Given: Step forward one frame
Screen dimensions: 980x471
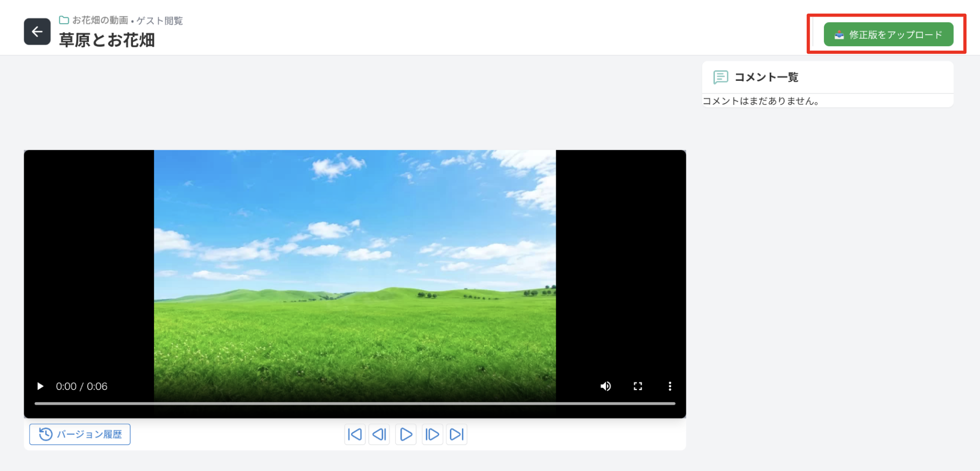Looking at the screenshot, I should [x=432, y=434].
